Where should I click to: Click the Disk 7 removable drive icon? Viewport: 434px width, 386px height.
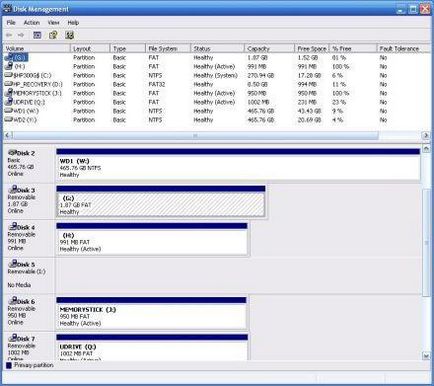(13, 338)
